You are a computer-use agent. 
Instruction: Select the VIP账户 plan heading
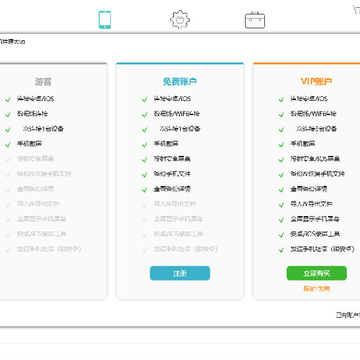(316, 82)
